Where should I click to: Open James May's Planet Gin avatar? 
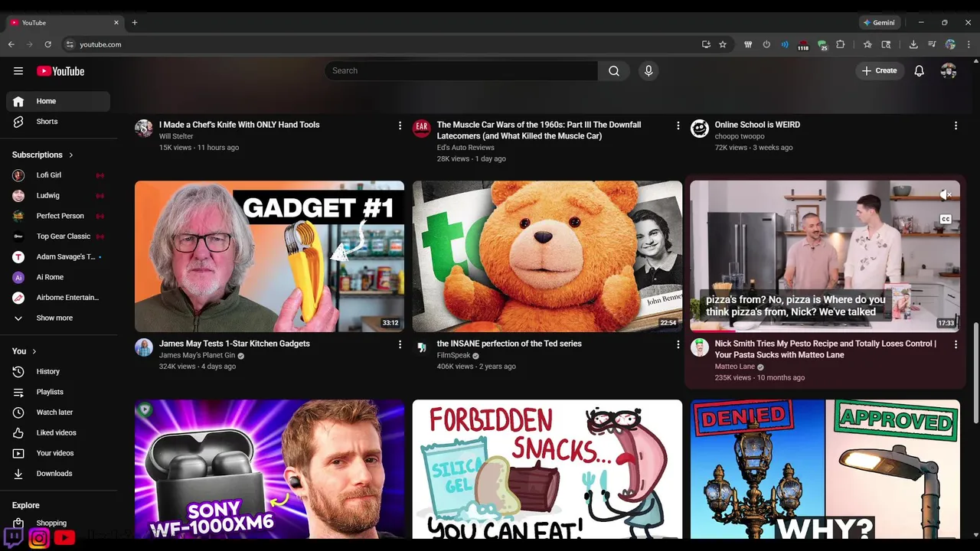point(144,347)
